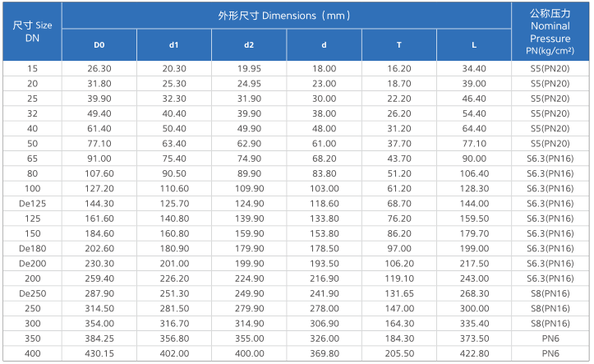594x364 pixels.
Task: Click the L value 34.40
Action: click(474, 68)
